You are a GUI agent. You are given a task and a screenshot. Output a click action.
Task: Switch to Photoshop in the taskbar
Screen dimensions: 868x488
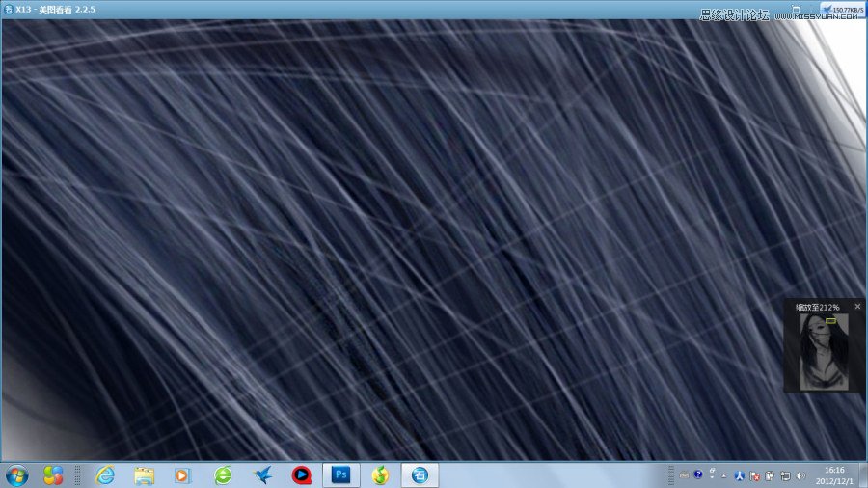pyautogui.click(x=341, y=475)
